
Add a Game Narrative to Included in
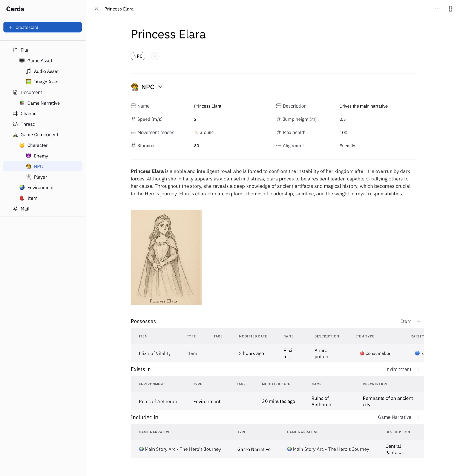tap(419, 417)
